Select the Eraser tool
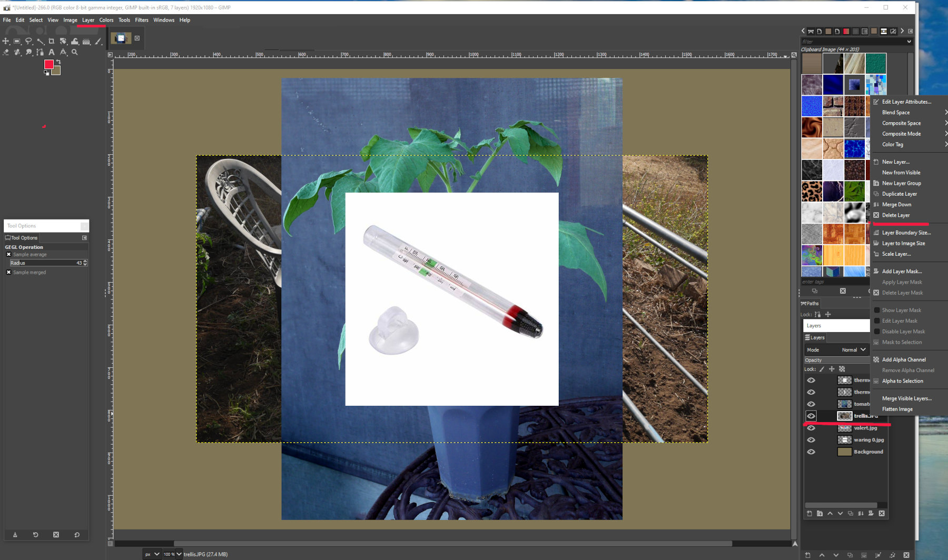948x560 pixels. (6, 52)
